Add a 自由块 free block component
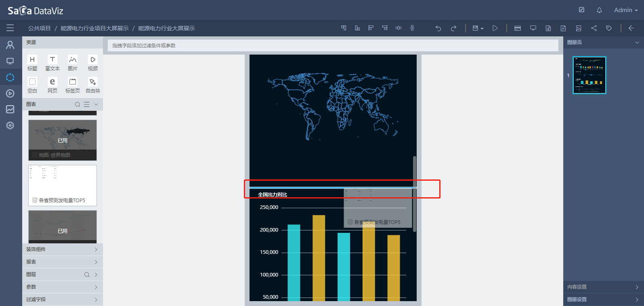The image size is (644, 306). point(93,85)
